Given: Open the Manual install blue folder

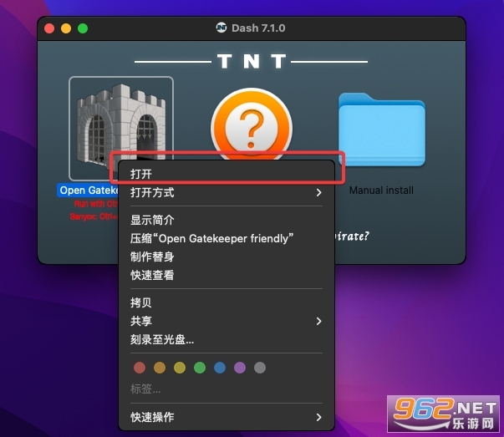Looking at the screenshot, I should pos(381,130).
